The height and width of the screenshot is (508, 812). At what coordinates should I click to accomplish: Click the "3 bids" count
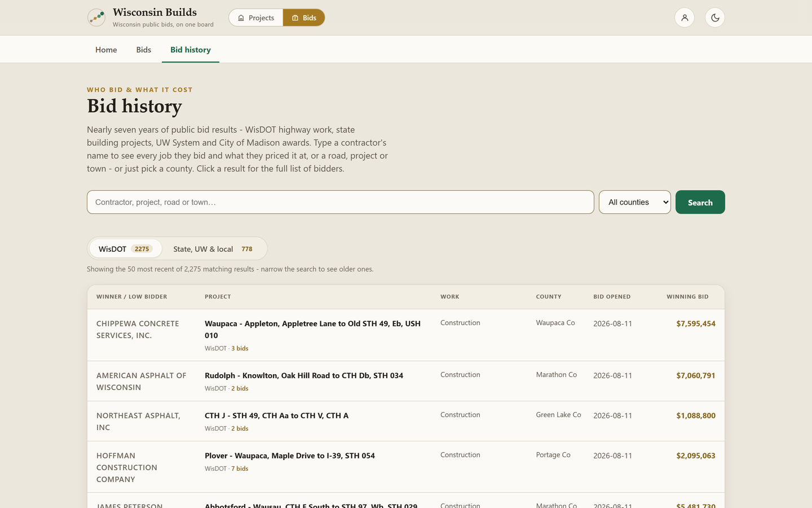[x=240, y=348]
